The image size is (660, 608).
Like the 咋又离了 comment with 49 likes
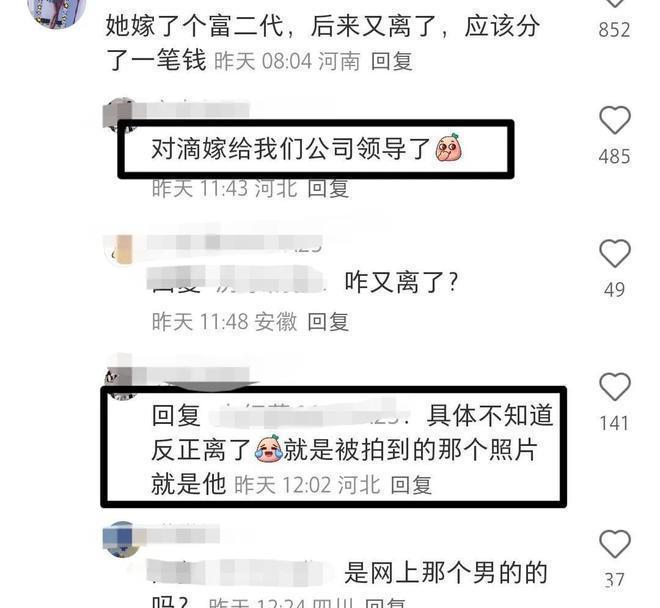(x=615, y=253)
